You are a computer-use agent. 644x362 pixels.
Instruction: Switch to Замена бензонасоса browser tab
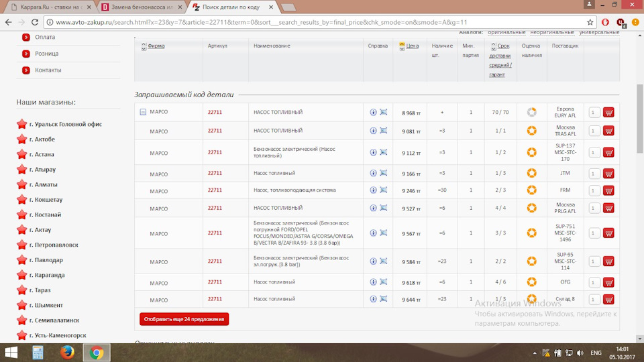pyautogui.click(x=139, y=7)
